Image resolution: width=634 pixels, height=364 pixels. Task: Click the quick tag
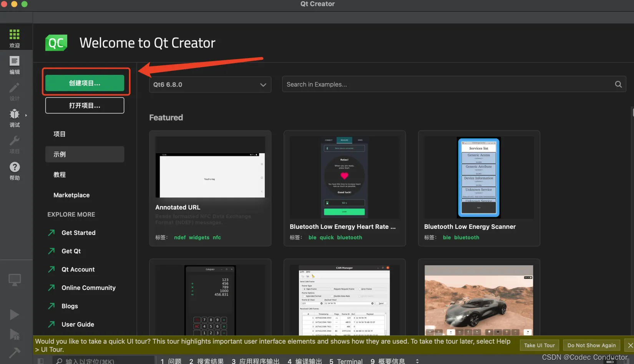(x=327, y=237)
